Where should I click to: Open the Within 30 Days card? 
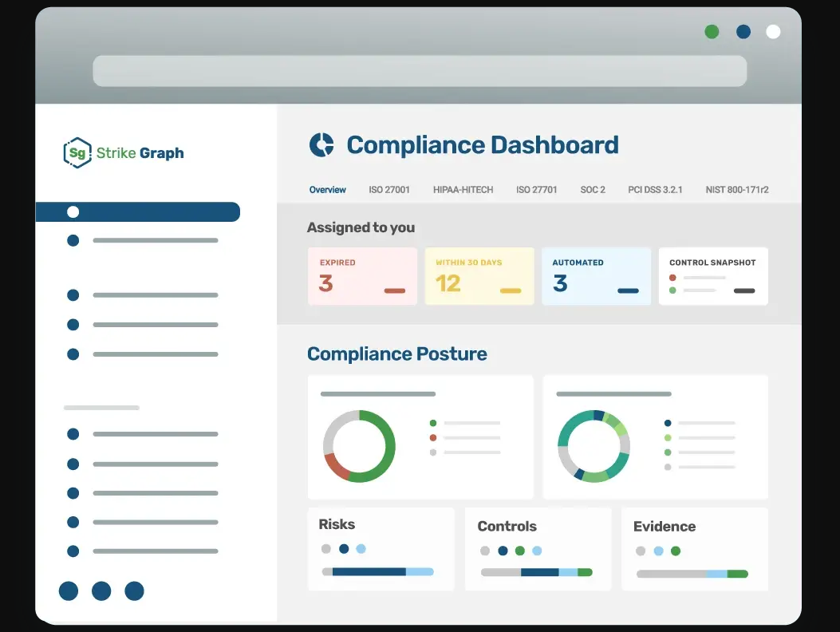coord(479,276)
